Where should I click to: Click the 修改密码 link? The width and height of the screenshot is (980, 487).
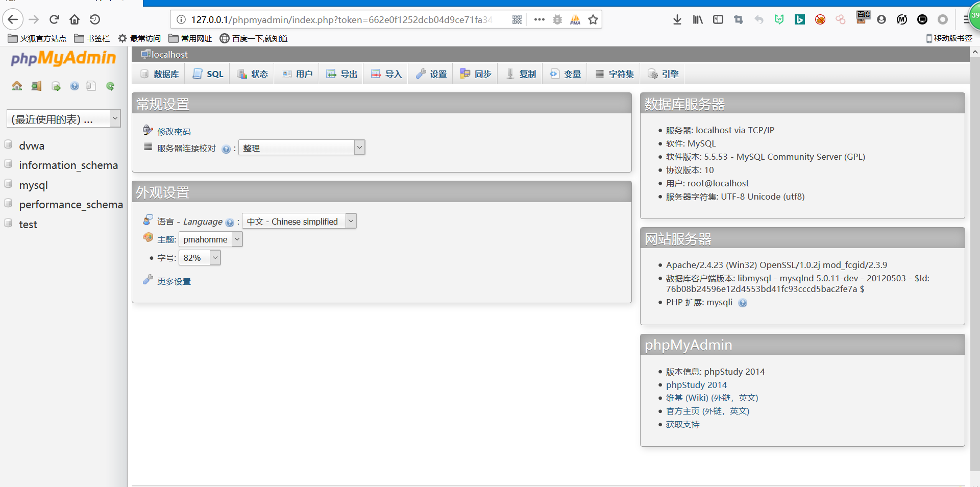click(174, 132)
